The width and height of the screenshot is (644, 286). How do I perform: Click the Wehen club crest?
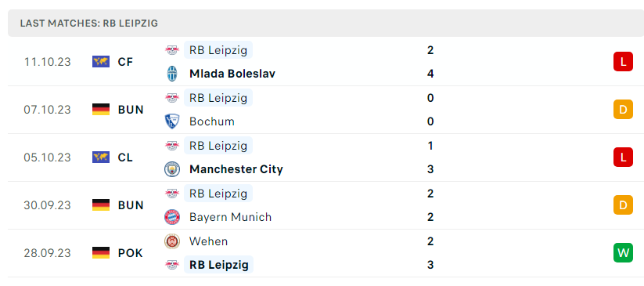point(172,241)
